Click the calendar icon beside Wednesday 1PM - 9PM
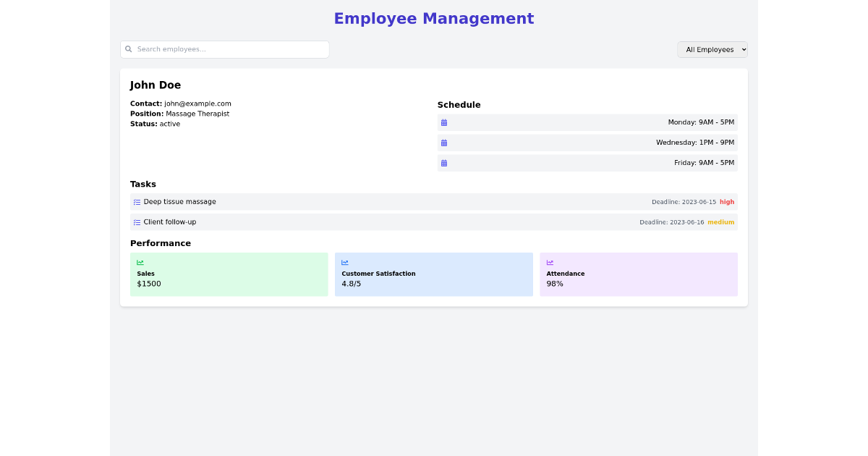 (443, 143)
